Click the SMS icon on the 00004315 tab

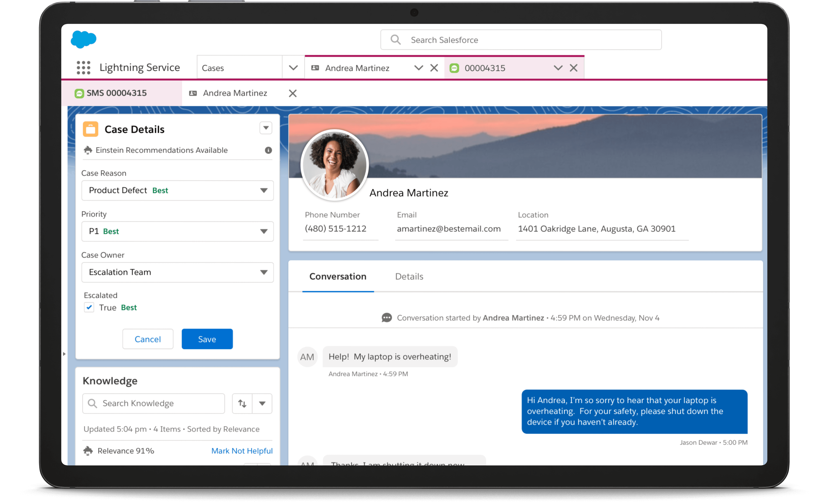(x=455, y=68)
